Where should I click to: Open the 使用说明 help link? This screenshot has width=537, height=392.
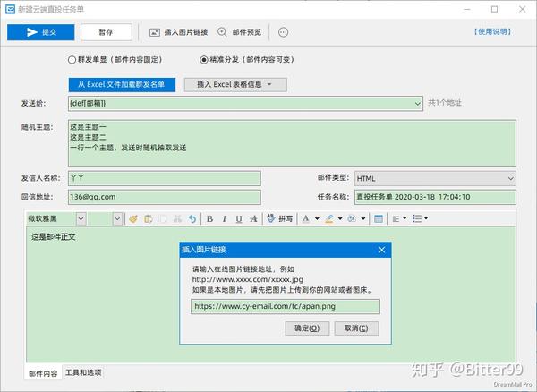[x=492, y=32]
